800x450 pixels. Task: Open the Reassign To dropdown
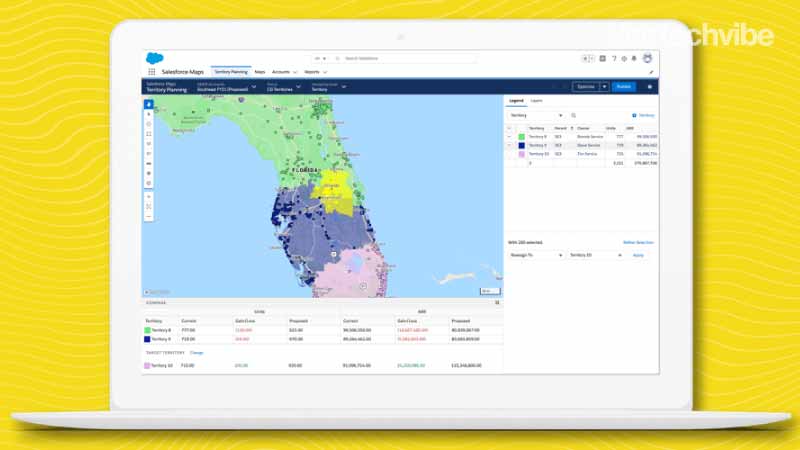pyautogui.click(x=536, y=255)
